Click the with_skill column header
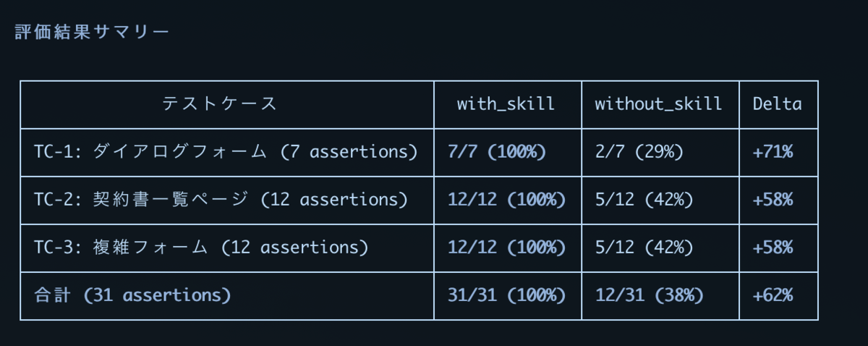 [x=506, y=104]
